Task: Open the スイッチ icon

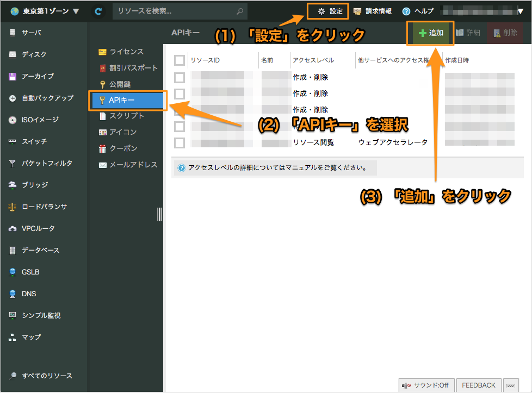Action: click(13, 141)
